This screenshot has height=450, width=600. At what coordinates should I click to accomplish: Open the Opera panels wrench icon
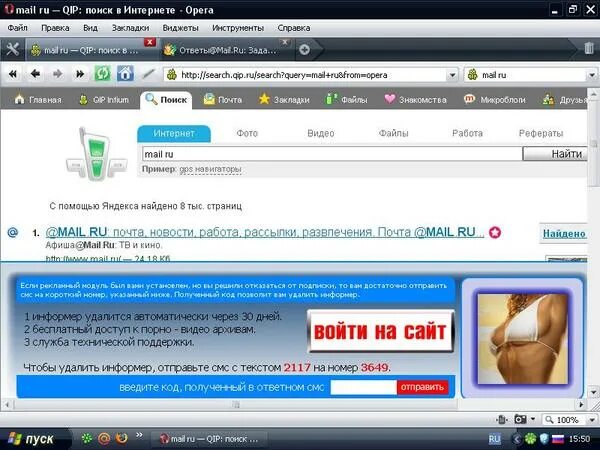coord(12,50)
